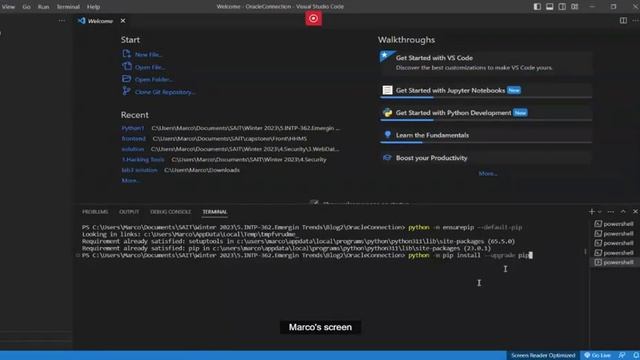Open Boost your Productivity walkthrough

point(486,158)
